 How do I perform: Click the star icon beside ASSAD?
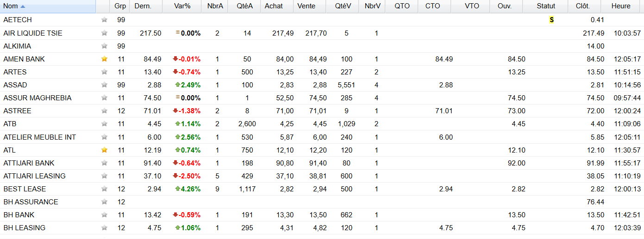coord(104,85)
